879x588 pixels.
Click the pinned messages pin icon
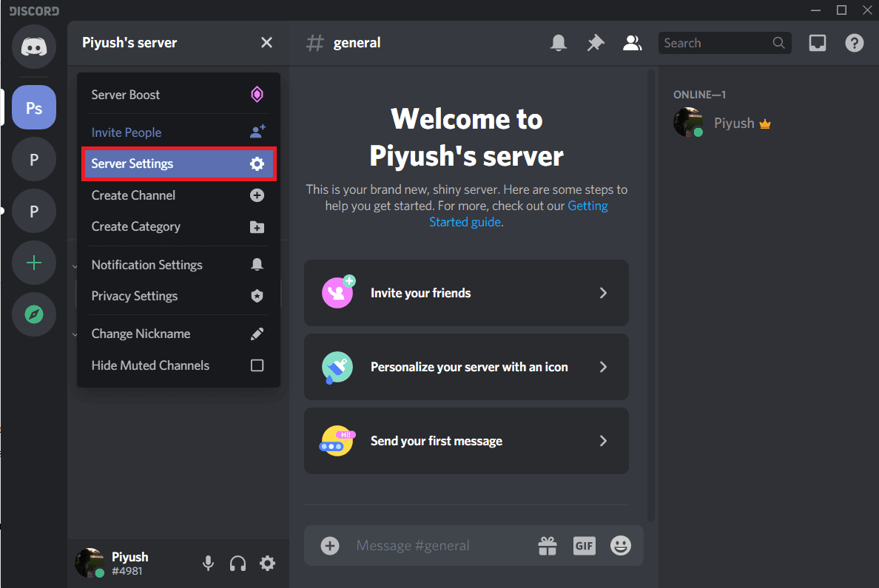coord(595,43)
